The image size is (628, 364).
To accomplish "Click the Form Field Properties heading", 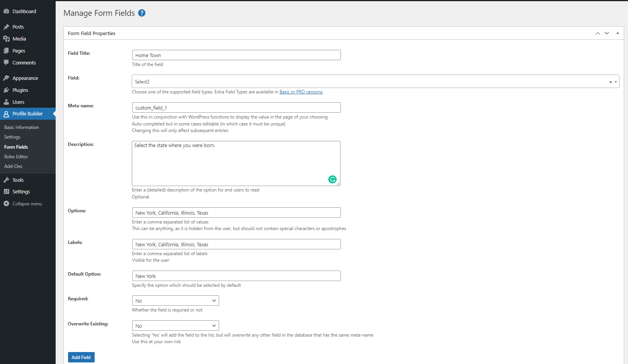I will [x=92, y=34].
